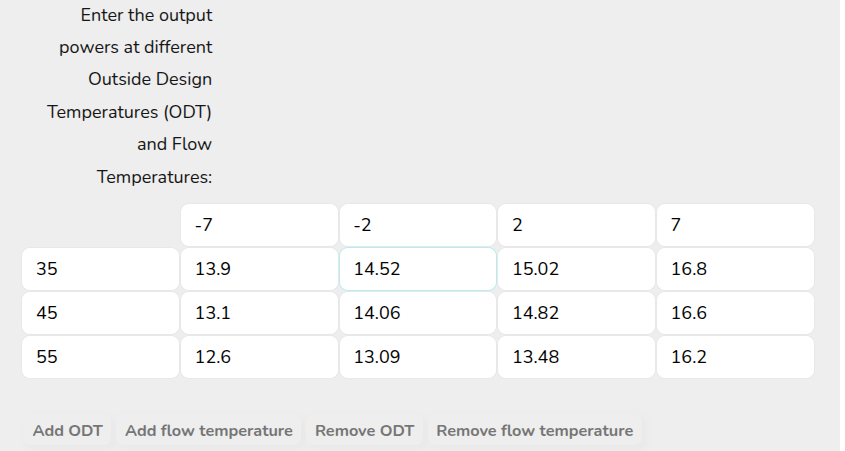Select the output power cell 15.02
Image resolution: width=845 pixels, height=451 pixels.
576,269
